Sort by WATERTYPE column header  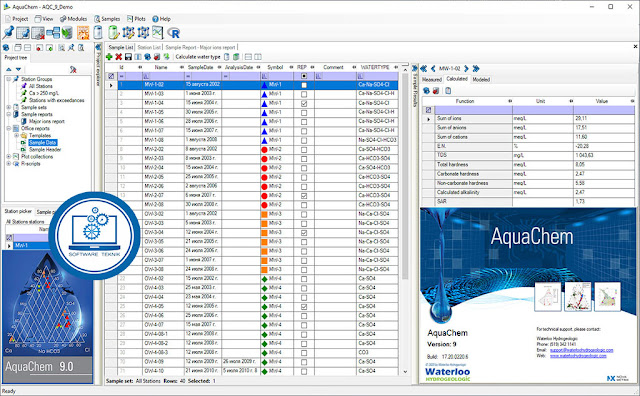pos(375,67)
